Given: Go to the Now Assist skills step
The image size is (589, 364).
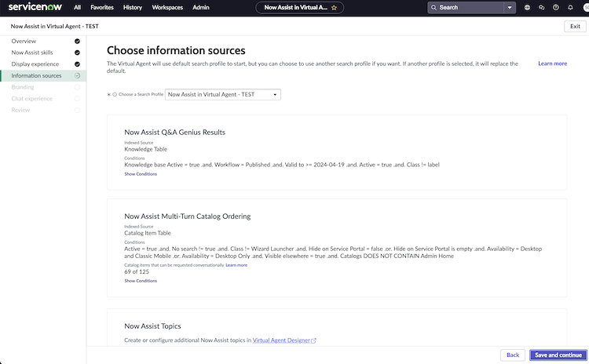Looking at the screenshot, I should click(32, 53).
